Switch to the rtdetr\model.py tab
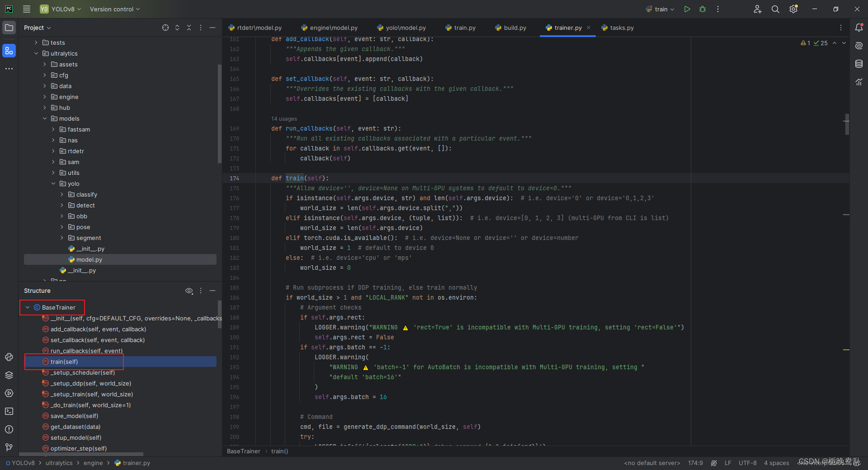This screenshot has width=868, height=470. (x=255, y=28)
